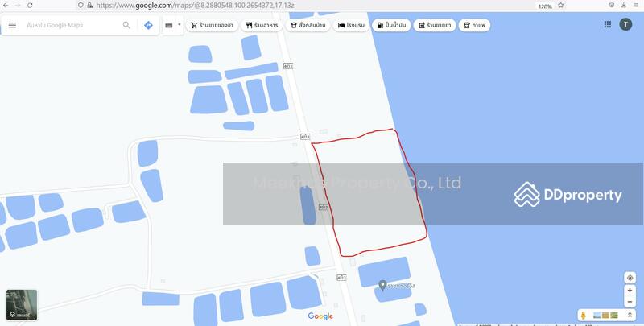Viewport: 644px width, 326px height.
Task: Center map on my location
Action: click(630, 278)
